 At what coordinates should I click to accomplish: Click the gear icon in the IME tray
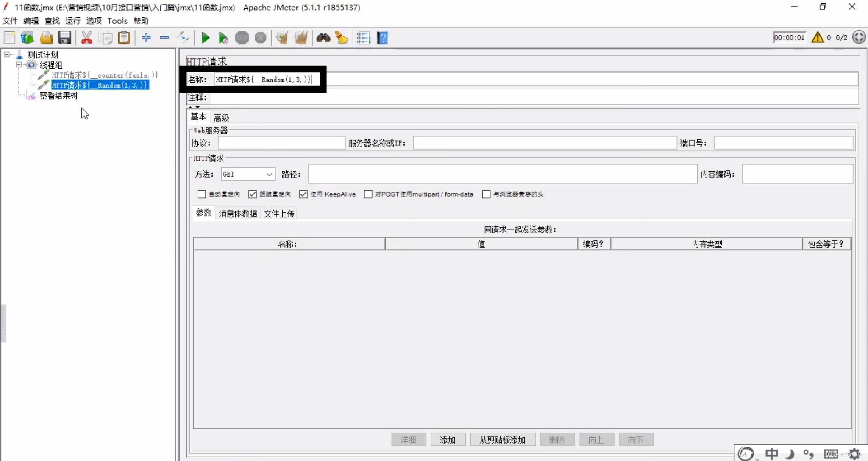(x=854, y=454)
